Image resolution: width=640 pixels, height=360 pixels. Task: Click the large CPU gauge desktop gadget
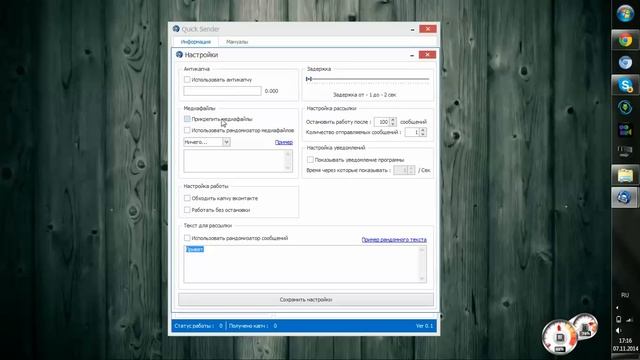pyautogui.click(x=560, y=337)
